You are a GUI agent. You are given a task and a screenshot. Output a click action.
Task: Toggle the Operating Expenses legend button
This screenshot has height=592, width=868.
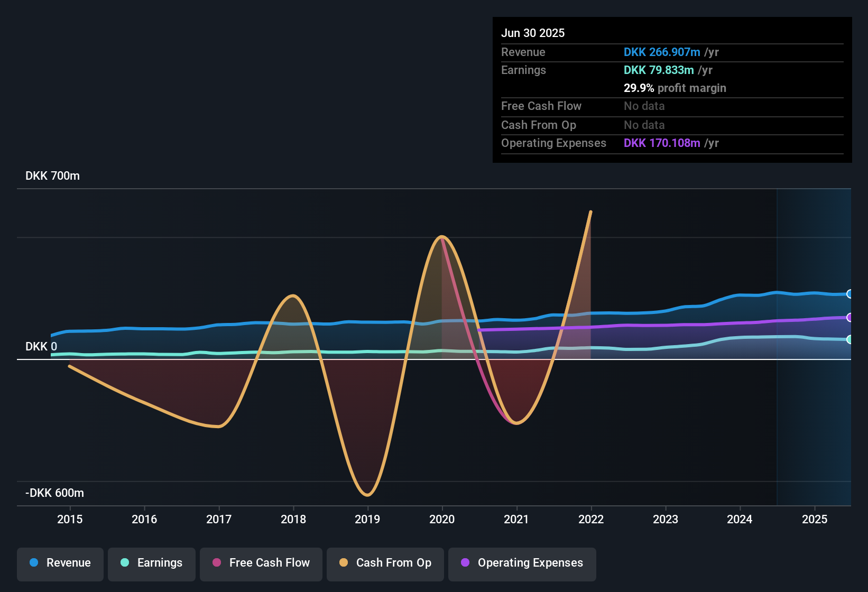522,564
